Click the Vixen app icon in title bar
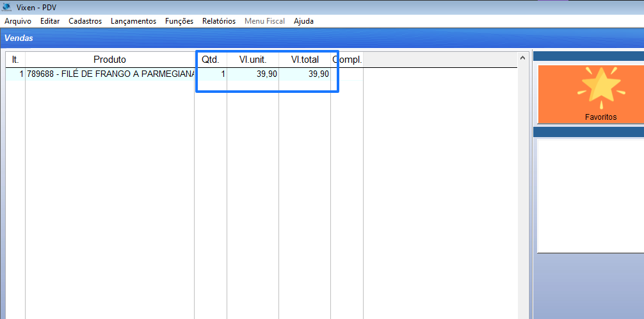This screenshot has width=644, height=319. click(x=8, y=7)
